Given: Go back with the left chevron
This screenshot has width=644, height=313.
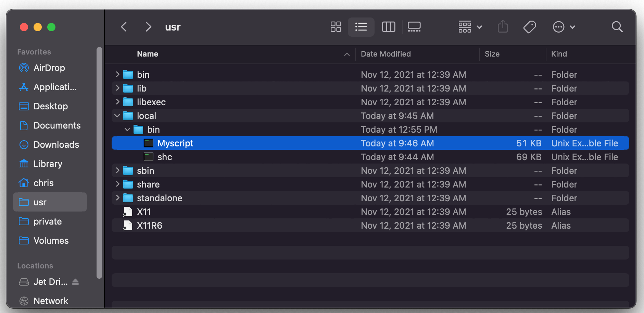Looking at the screenshot, I should (x=124, y=27).
